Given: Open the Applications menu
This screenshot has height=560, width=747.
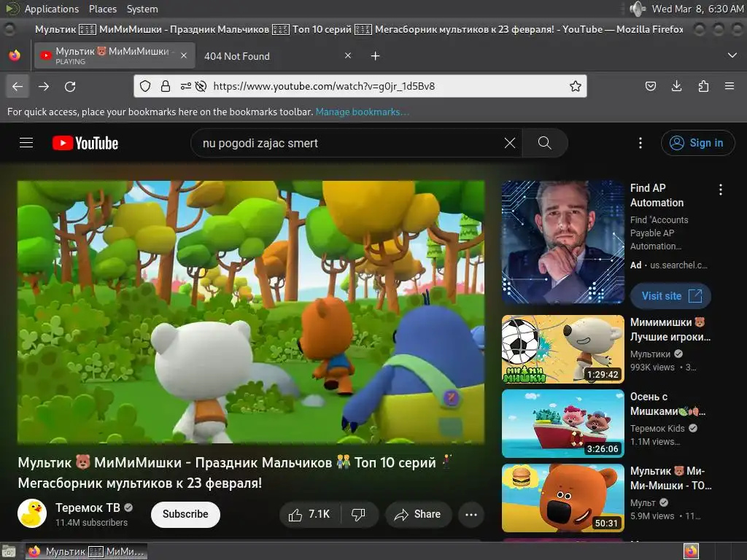Looking at the screenshot, I should pos(52,9).
